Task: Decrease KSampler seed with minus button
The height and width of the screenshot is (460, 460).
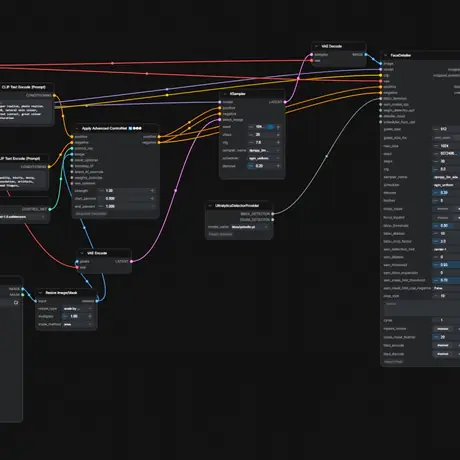Action: point(251,127)
